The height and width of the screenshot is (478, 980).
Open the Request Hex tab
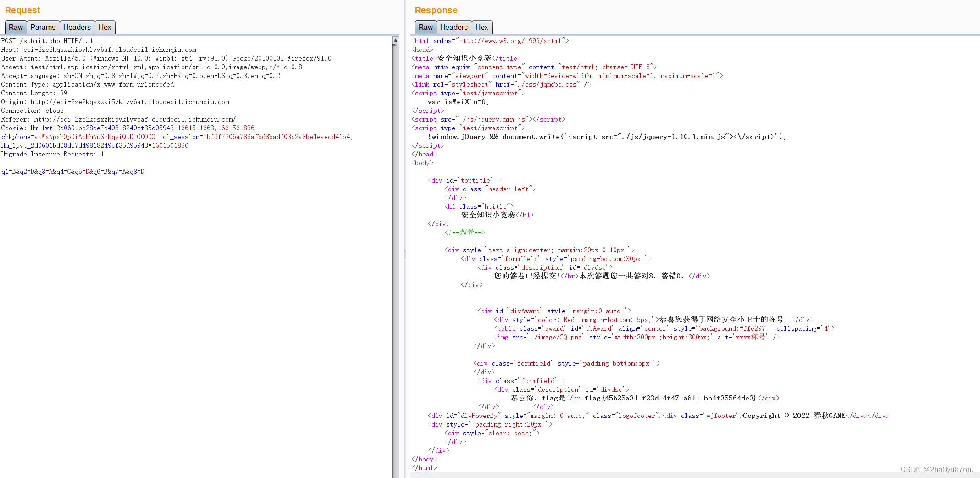(105, 27)
